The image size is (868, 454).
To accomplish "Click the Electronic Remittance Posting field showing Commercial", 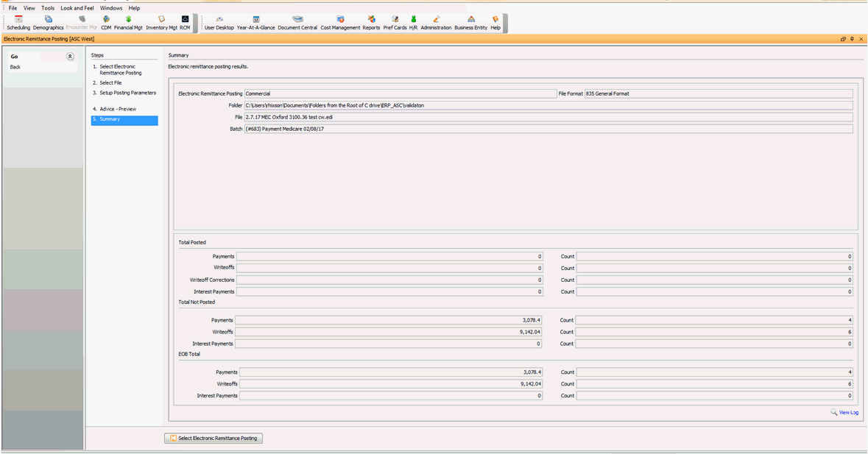I will 401,94.
